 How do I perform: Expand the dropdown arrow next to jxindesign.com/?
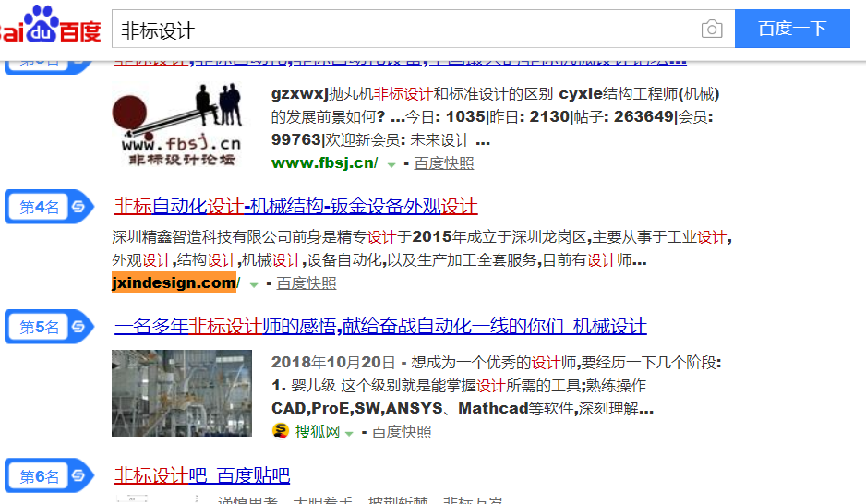254,285
